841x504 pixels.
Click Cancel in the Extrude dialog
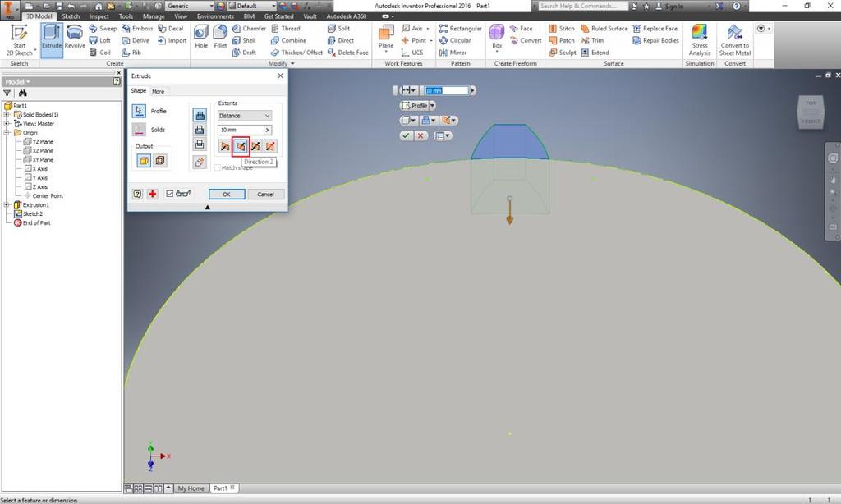tap(265, 194)
